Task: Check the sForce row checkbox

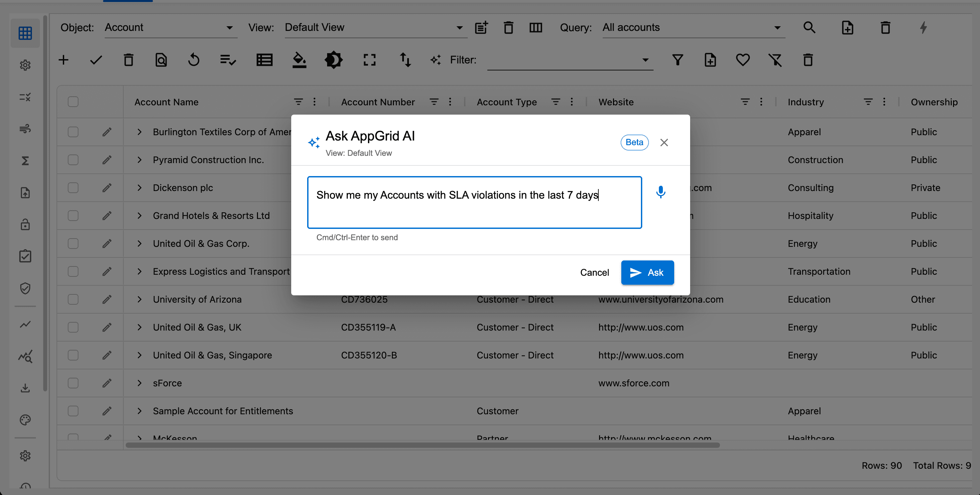Action: pos(73,383)
